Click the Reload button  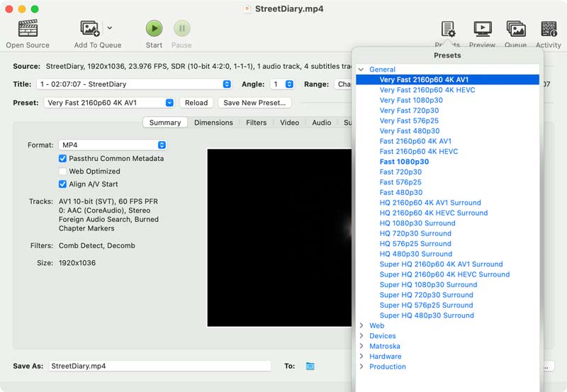196,103
